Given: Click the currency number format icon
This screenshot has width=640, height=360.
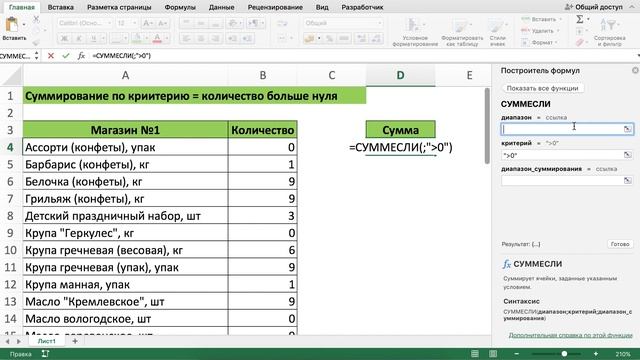Looking at the screenshot, I should pos(309,38).
